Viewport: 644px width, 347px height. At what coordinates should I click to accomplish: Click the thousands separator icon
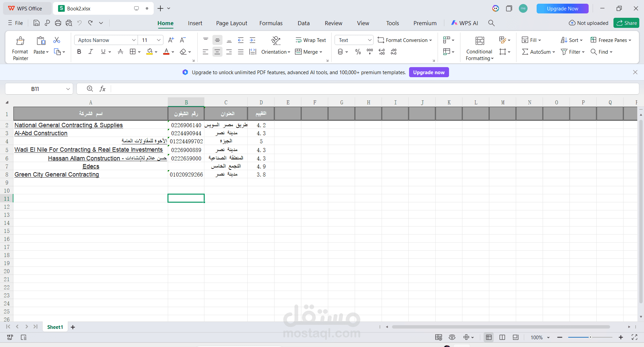click(x=370, y=52)
